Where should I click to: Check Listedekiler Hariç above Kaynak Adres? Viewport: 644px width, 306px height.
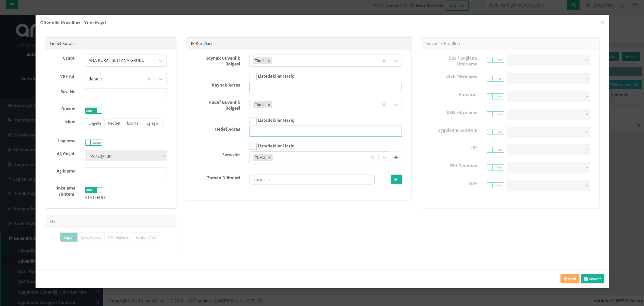point(253,76)
